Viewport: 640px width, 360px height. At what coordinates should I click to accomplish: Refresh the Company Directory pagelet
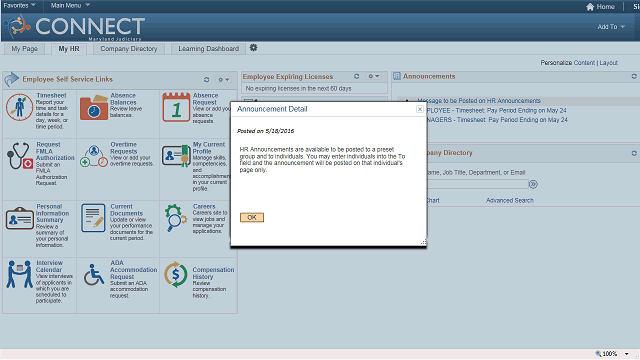(x=634, y=153)
